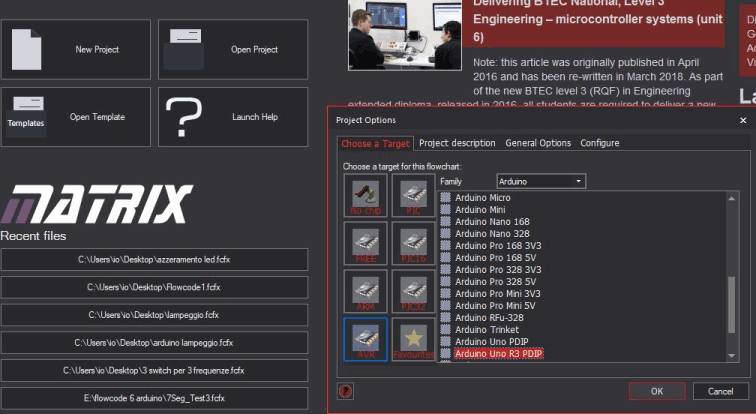Image resolution: width=756 pixels, height=414 pixels.
Task: Select Arduino Uno PDIP target
Action: tap(491, 342)
